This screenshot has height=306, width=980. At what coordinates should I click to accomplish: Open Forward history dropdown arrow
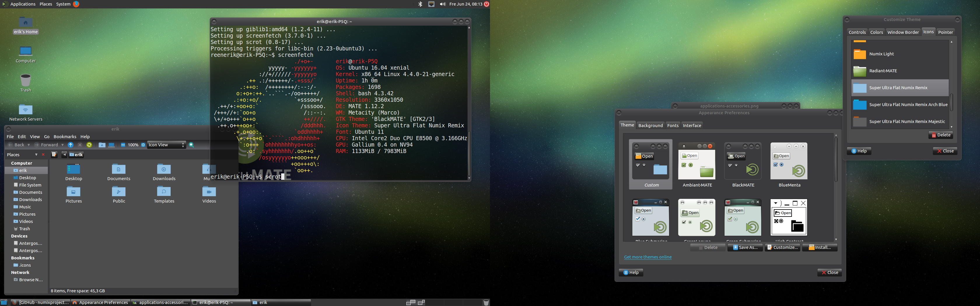click(62, 145)
